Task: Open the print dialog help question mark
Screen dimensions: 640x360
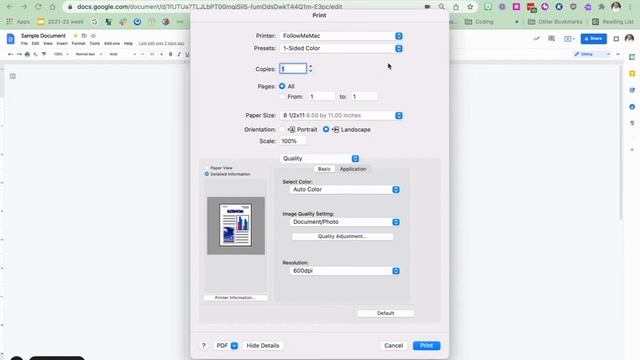Action: (204, 346)
